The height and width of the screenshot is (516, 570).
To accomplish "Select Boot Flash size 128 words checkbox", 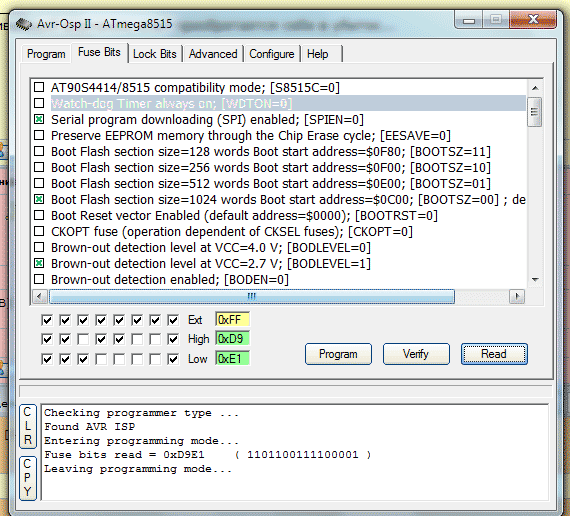I will pyautogui.click(x=39, y=151).
